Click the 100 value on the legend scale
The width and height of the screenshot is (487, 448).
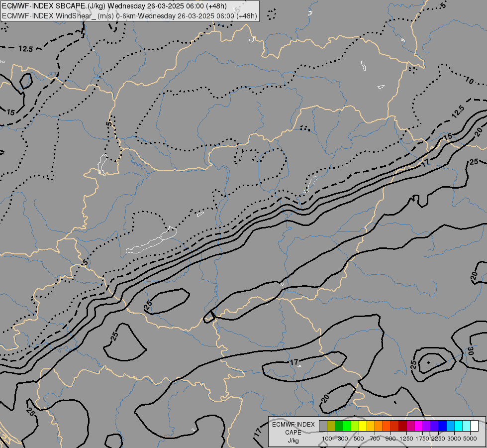point(327,439)
